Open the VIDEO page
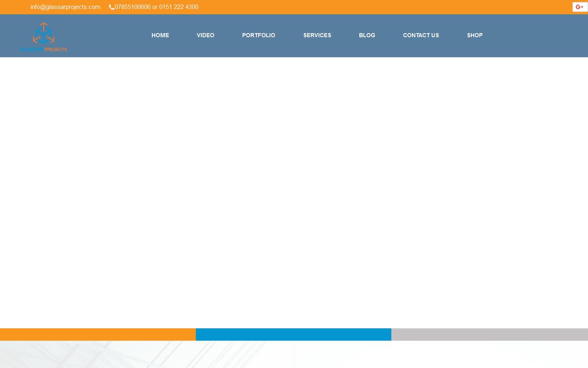 coord(205,35)
